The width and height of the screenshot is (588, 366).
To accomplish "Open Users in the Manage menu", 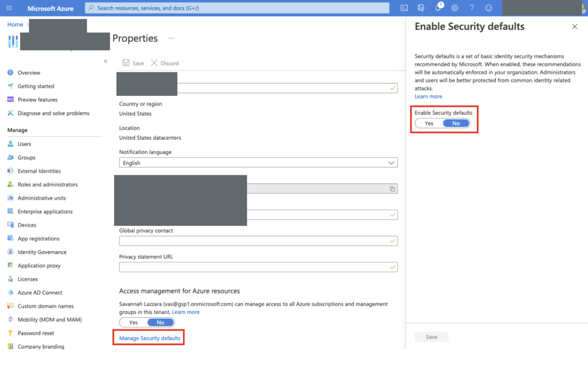I will 24,144.
